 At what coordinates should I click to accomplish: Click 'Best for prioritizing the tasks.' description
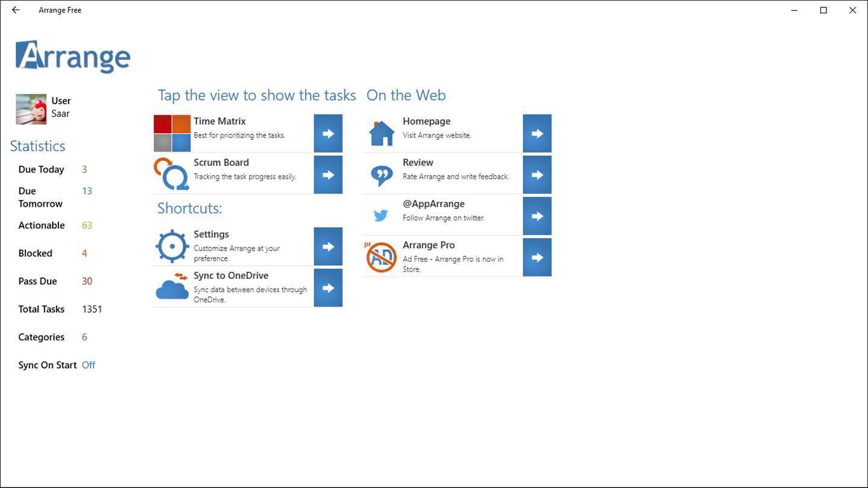[x=239, y=135]
